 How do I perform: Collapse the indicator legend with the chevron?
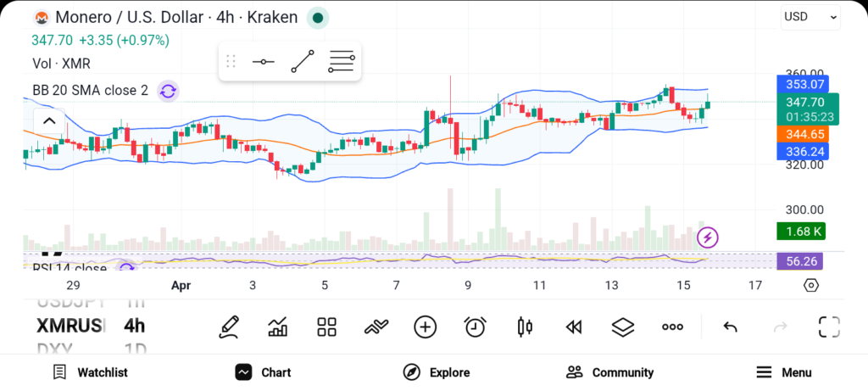tap(49, 120)
